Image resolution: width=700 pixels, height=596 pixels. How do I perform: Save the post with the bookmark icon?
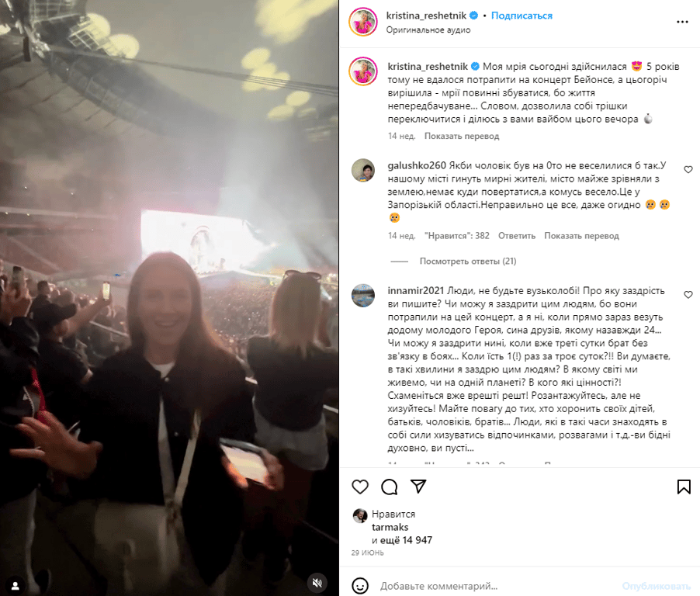pyautogui.click(x=684, y=487)
